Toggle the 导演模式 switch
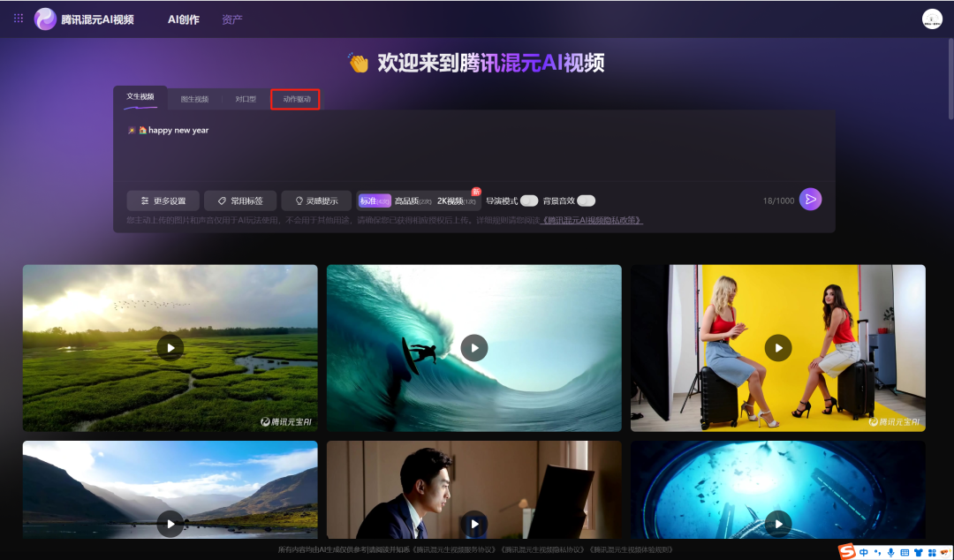Image resolution: width=954 pixels, height=560 pixels. [x=529, y=201]
